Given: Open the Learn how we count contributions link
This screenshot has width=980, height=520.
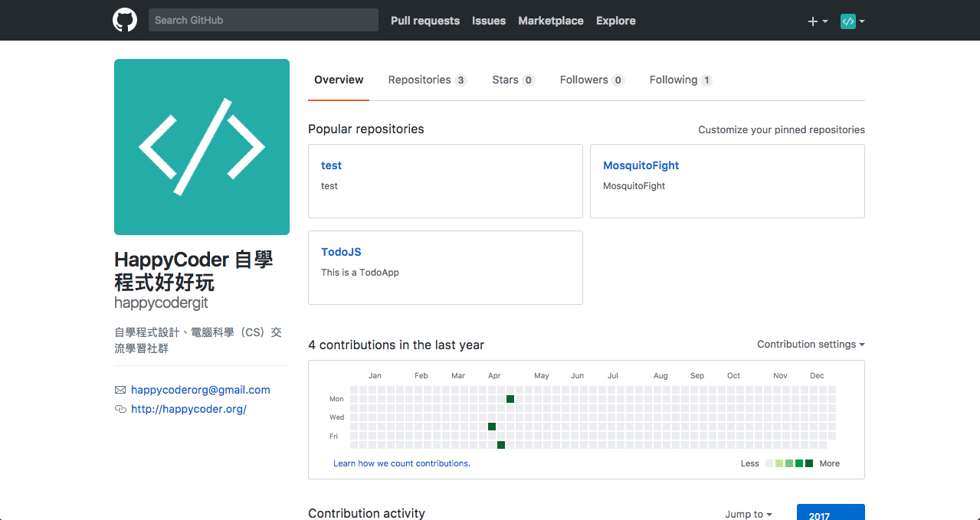Looking at the screenshot, I should tap(402, 463).
